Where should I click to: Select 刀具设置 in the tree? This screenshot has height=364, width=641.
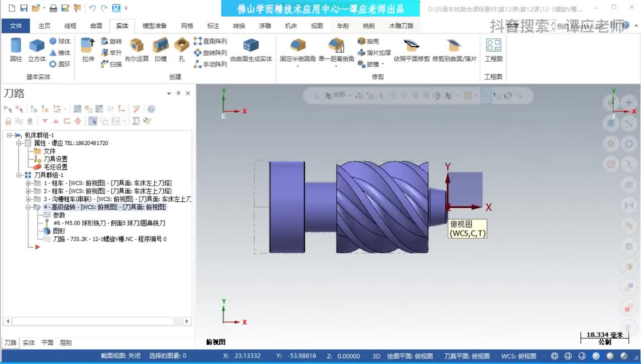(x=55, y=159)
